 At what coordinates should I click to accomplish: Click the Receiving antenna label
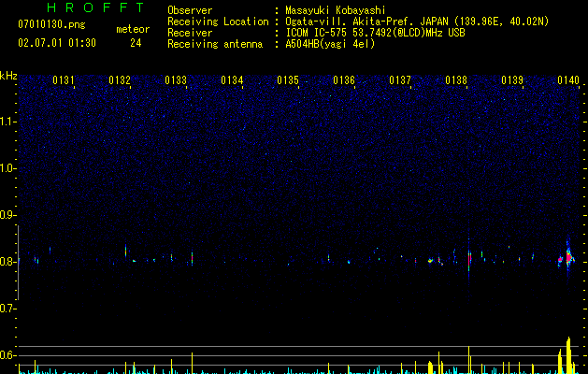tap(215, 44)
